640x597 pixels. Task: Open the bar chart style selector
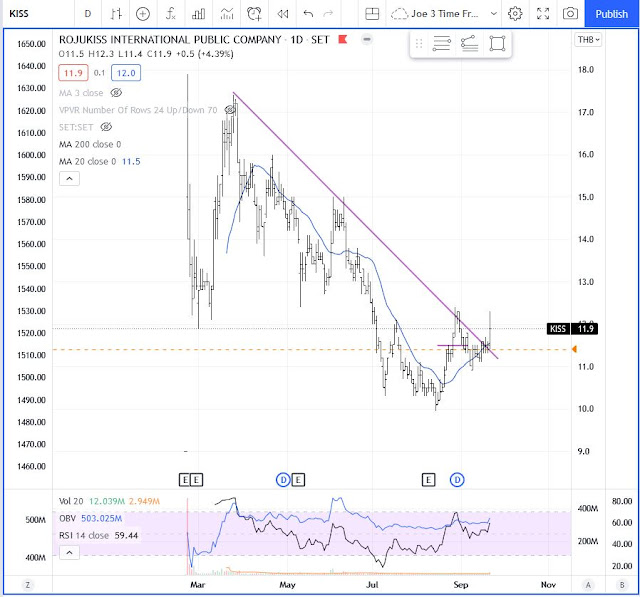[116, 14]
